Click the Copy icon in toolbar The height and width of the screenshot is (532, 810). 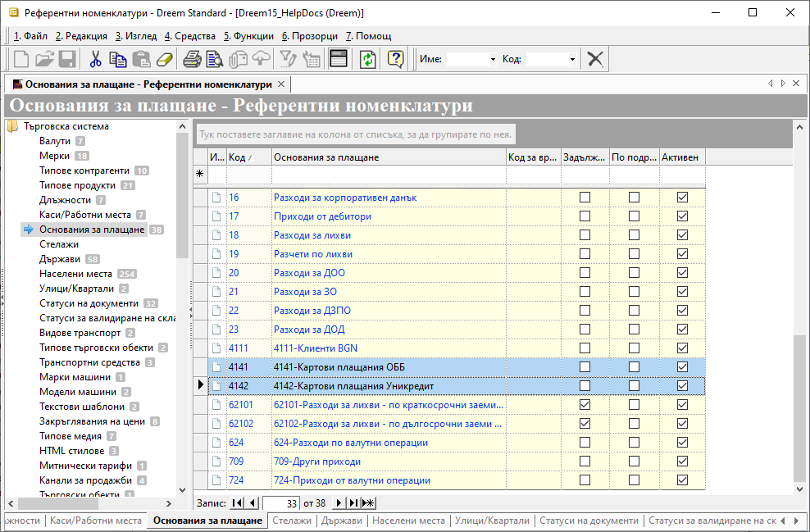(118, 59)
